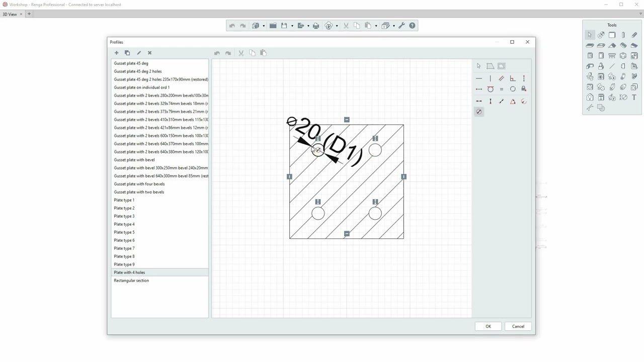Viewport: 644px width, 362px height.
Task: Expand the paste options dropdown arrow
Action: [x=376, y=26]
